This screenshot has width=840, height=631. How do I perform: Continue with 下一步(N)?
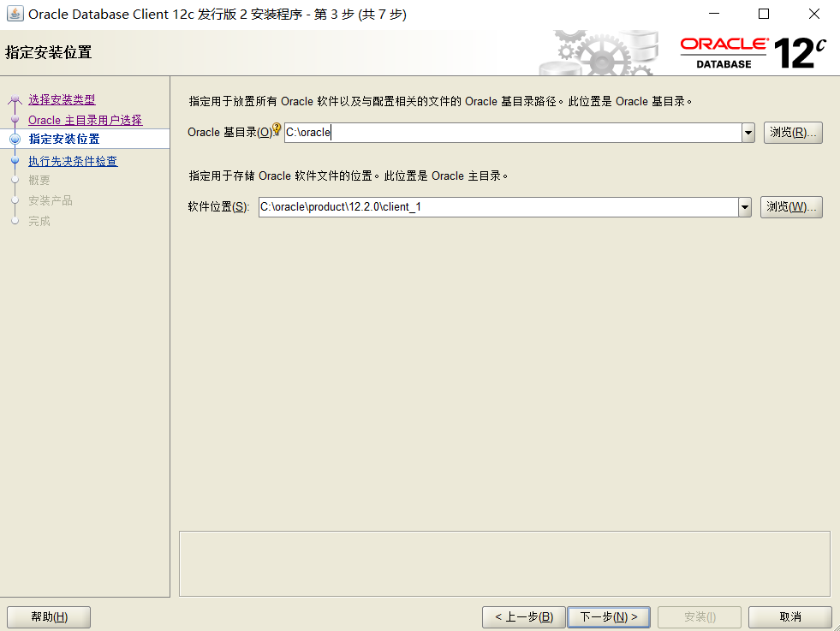pyautogui.click(x=609, y=617)
